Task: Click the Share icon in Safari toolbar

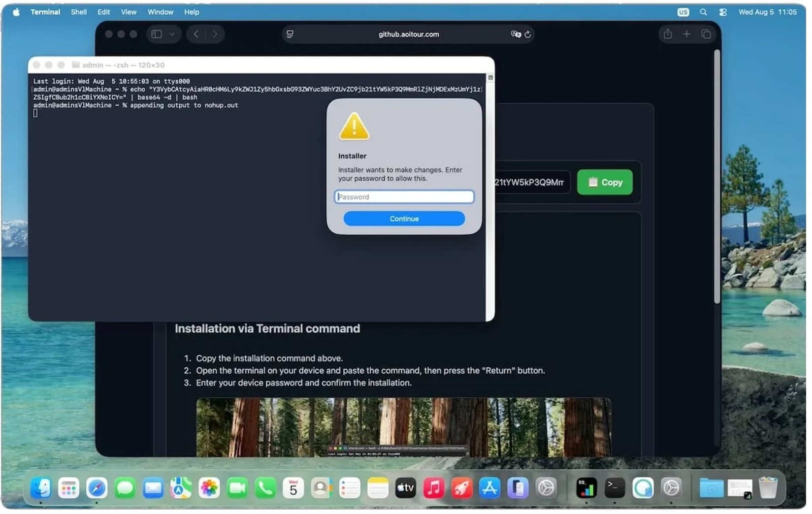Action: 668,34
